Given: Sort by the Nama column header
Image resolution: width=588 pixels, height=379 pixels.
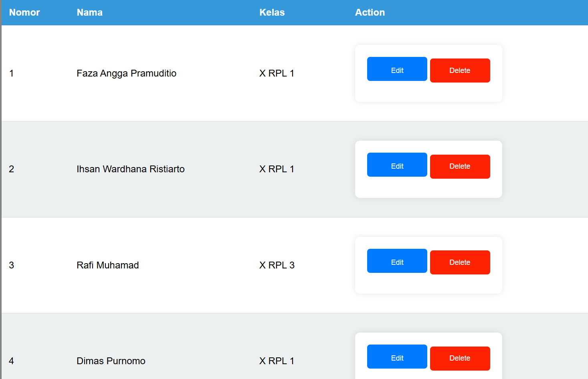Looking at the screenshot, I should point(89,12).
